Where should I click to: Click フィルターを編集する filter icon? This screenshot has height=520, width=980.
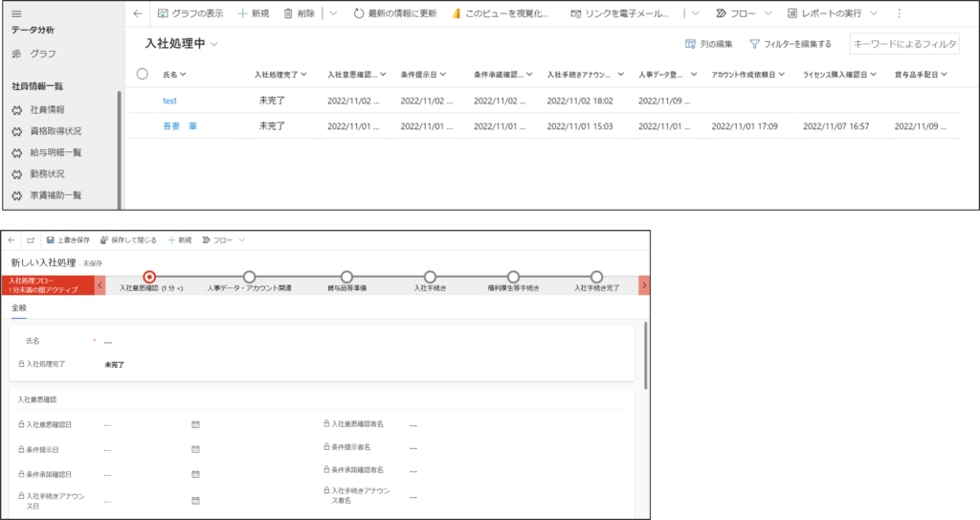point(754,44)
